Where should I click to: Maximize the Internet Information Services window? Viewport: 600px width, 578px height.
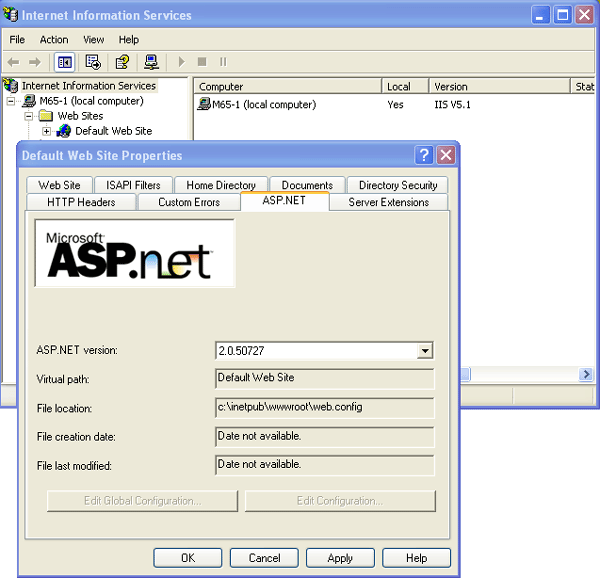pos(562,15)
